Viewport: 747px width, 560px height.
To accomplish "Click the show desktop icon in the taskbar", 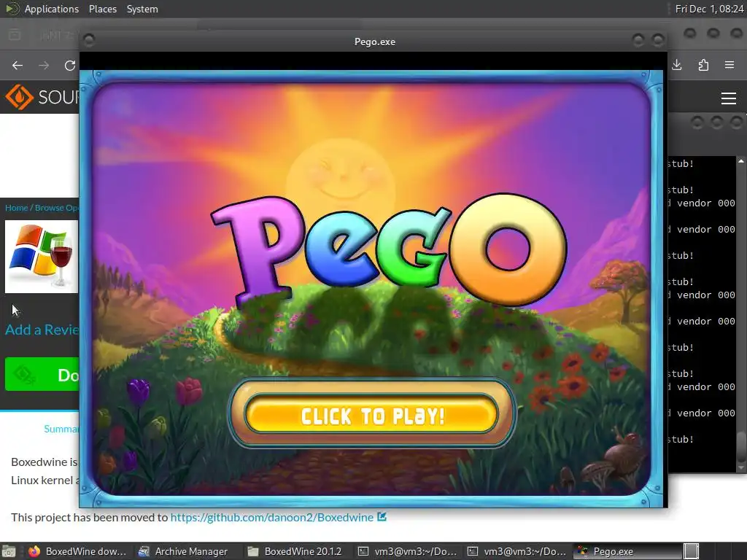I will [x=9, y=551].
